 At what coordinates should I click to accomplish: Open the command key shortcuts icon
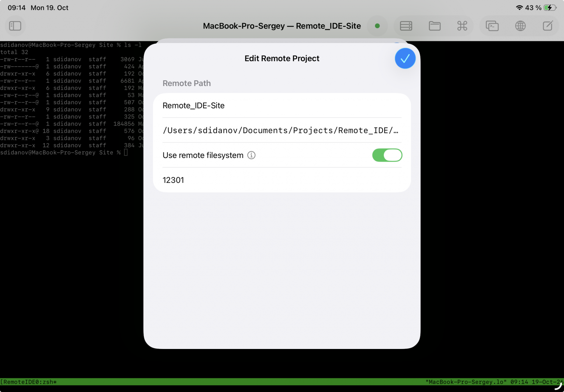[x=462, y=26]
